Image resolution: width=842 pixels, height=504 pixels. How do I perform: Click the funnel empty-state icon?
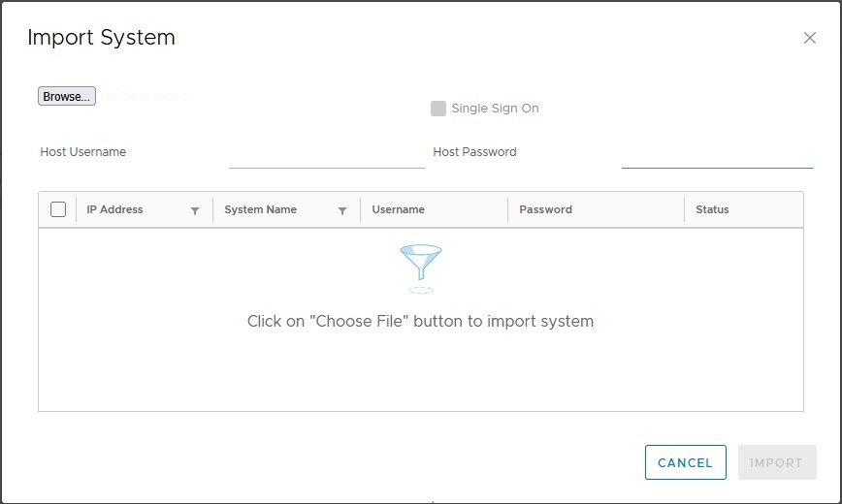[420, 268]
